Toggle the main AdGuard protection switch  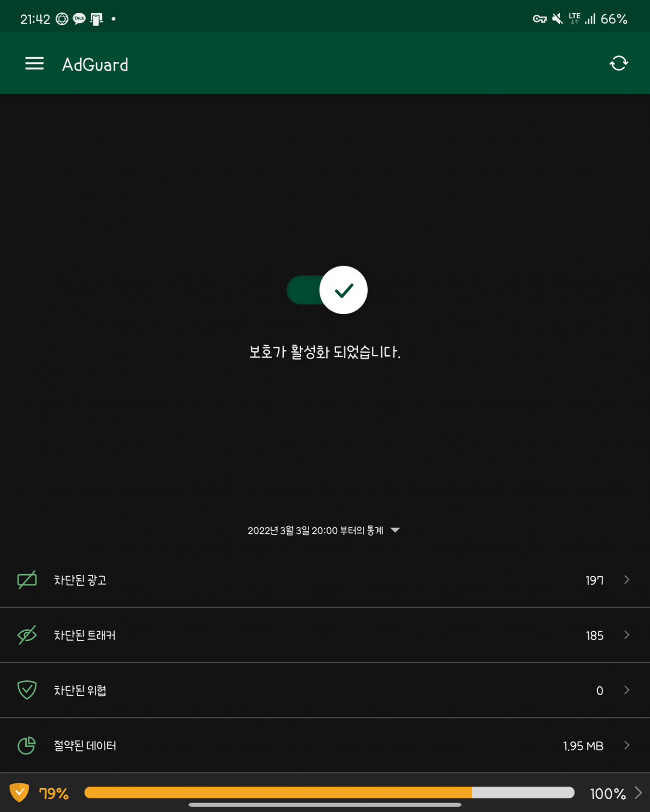[327, 290]
